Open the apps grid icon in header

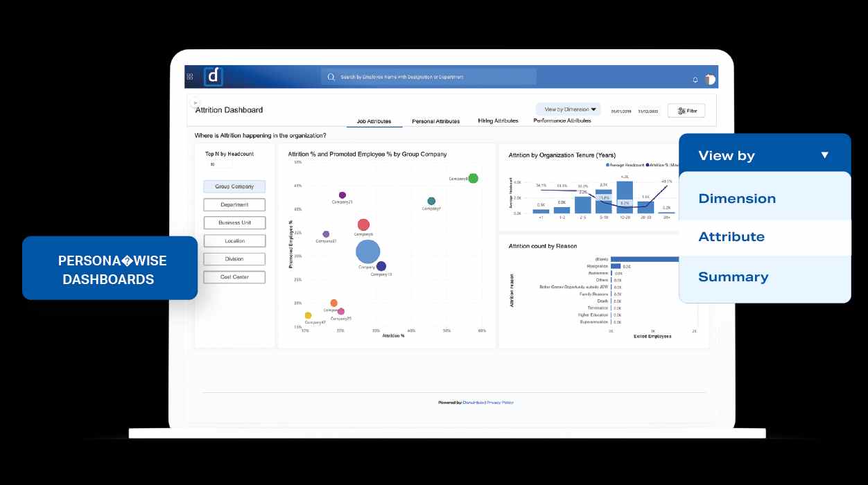[190, 77]
